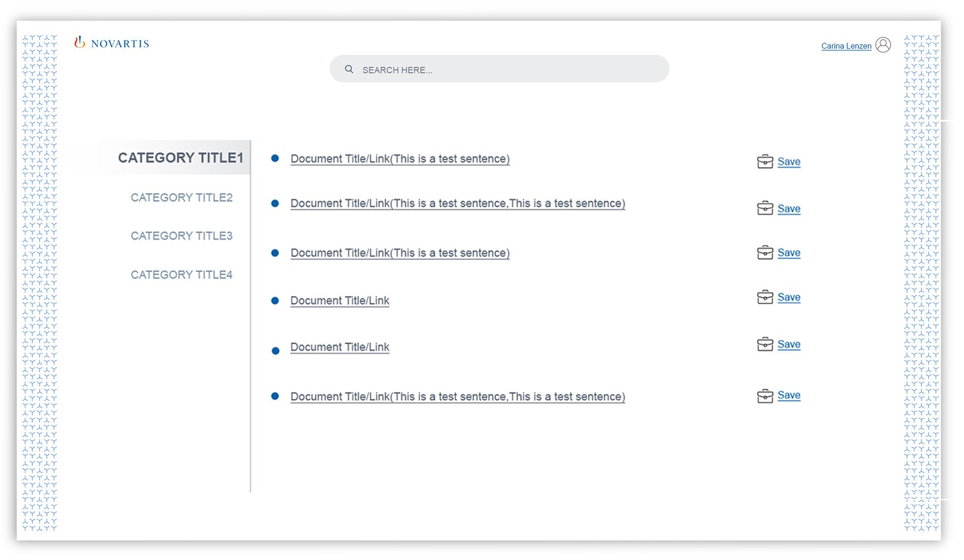Click the briefcase icon in the last document row
This screenshot has height=560, width=964.
(765, 396)
